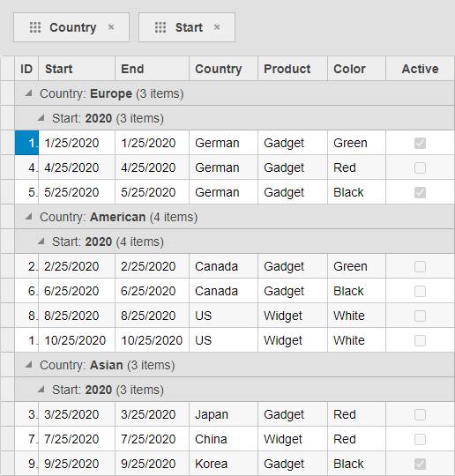Check Active for the 2/25/2020 Canada row
This screenshot has height=476, width=455.
pos(420,266)
